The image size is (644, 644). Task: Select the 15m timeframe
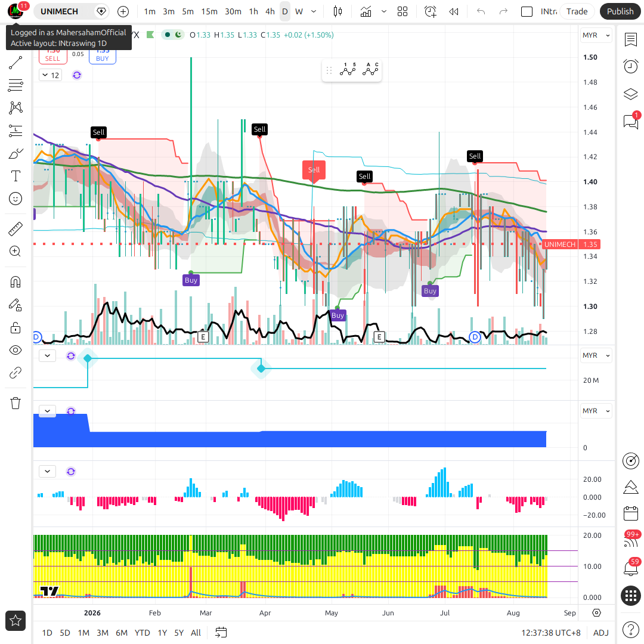pyautogui.click(x=209, y=11)
